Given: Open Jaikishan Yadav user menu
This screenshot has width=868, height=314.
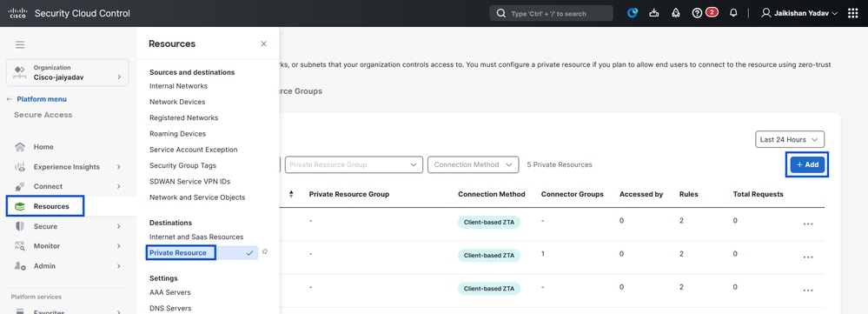Looking at the screenshot, I should coord(799,13).
